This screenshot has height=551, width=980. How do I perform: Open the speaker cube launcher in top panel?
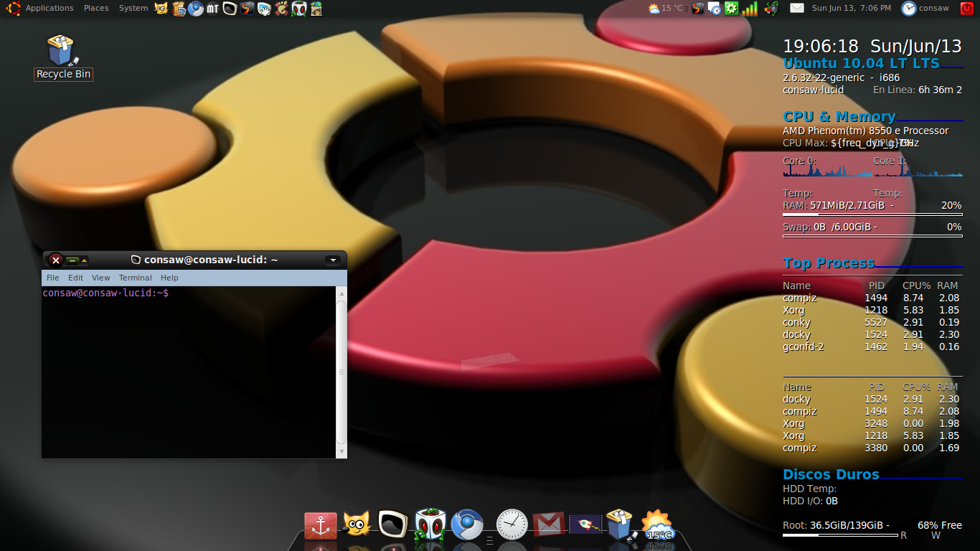pyautogui.click(x=298, y=9)
